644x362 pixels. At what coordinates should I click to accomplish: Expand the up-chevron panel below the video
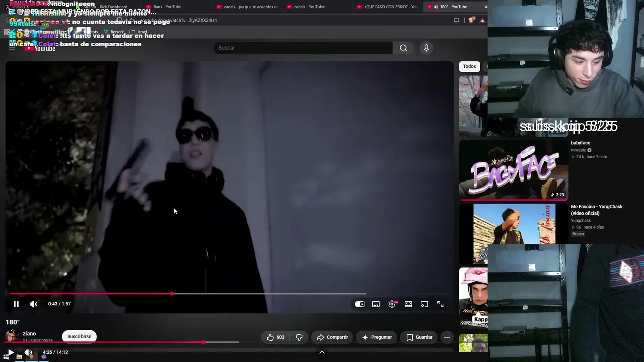pos(322,352)
